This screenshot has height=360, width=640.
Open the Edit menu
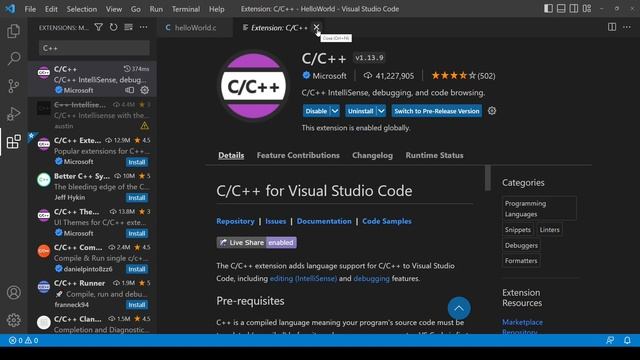51,9
